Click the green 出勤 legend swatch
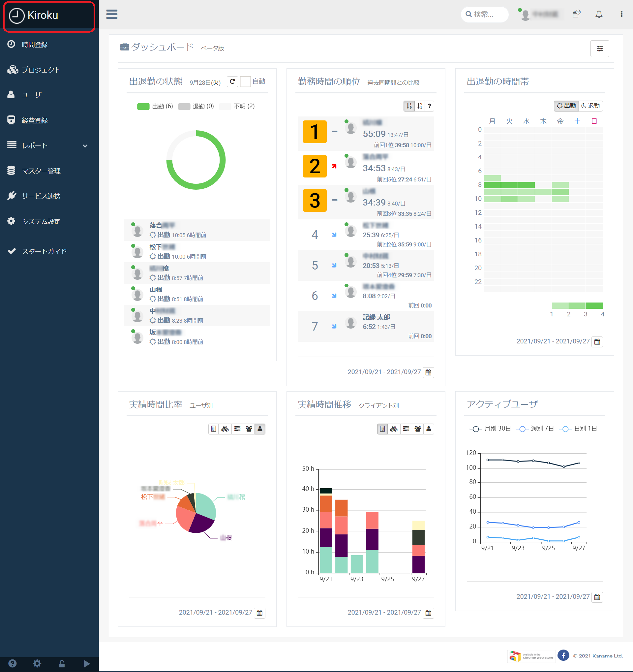The height and width of the screenshot is (672, 633). coord(143,107)
